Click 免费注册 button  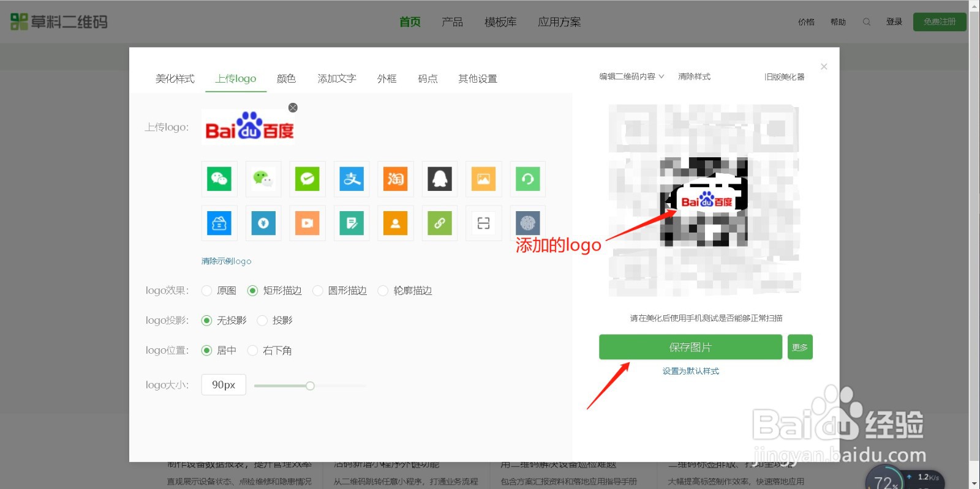(x=940, y=22)
